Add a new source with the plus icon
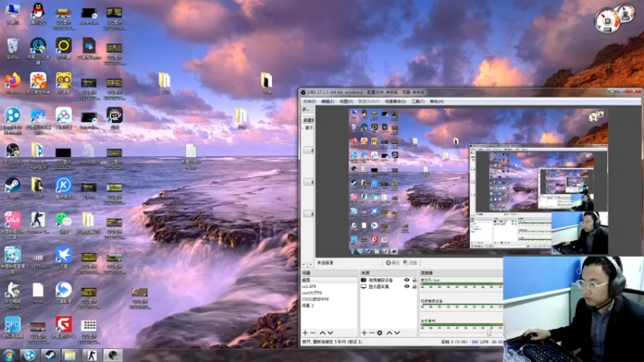This screenshot has width=644, height=362. 364,333
